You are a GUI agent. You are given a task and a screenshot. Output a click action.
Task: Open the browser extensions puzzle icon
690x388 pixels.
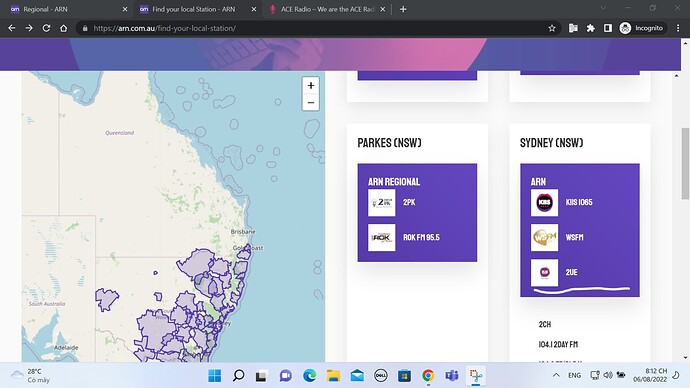click(591, 28)
